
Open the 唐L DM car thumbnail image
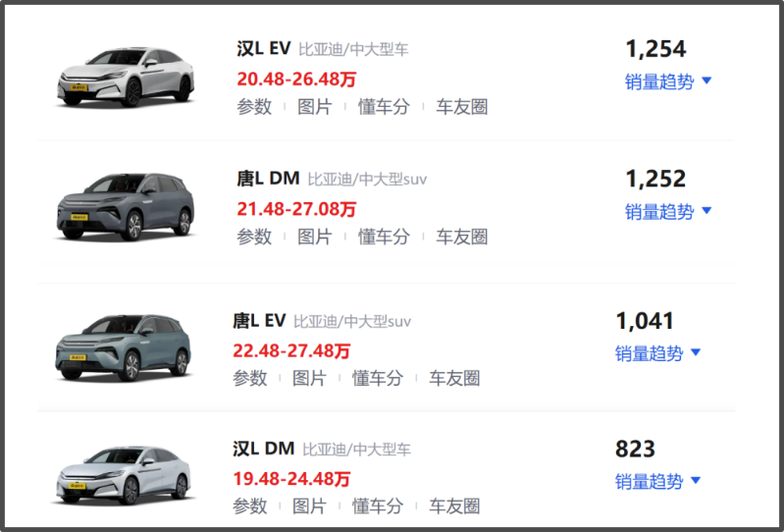(x=126, y=205)
